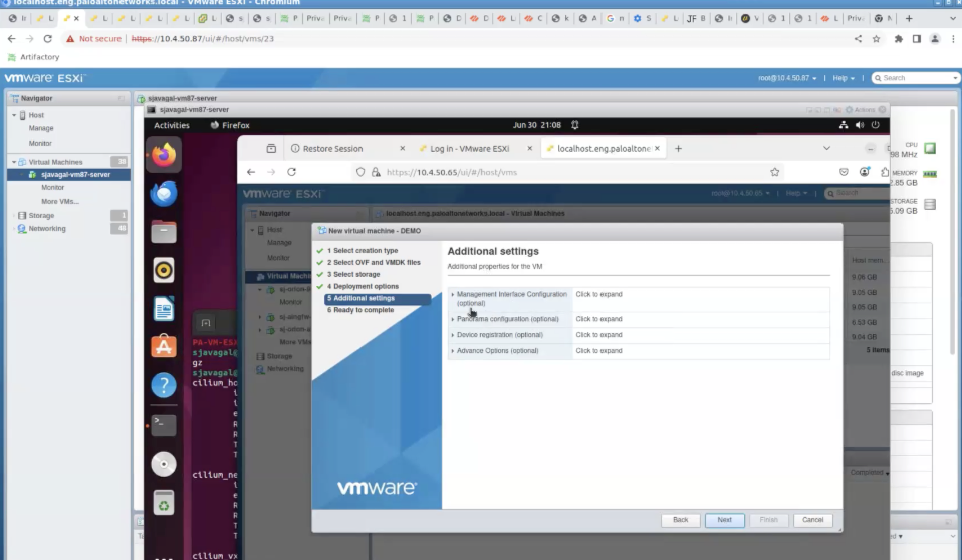
Task: Open the Pocket icon in Firefox toolbar
Action: 844,172
